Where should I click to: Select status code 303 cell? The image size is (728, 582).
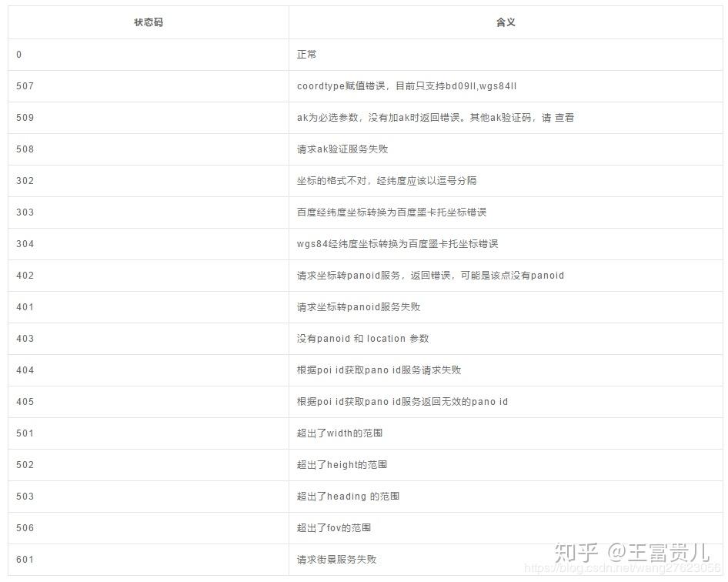coord(149,212)
